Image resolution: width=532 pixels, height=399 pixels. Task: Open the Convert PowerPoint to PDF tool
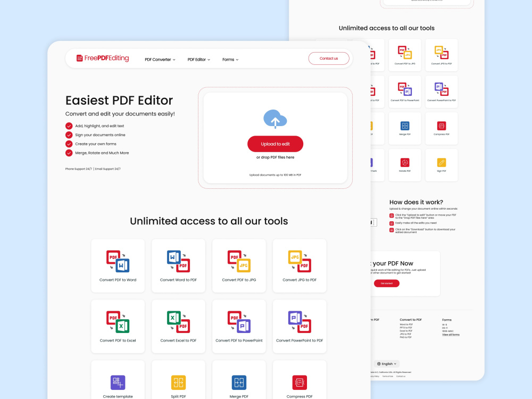coord(300,327)
